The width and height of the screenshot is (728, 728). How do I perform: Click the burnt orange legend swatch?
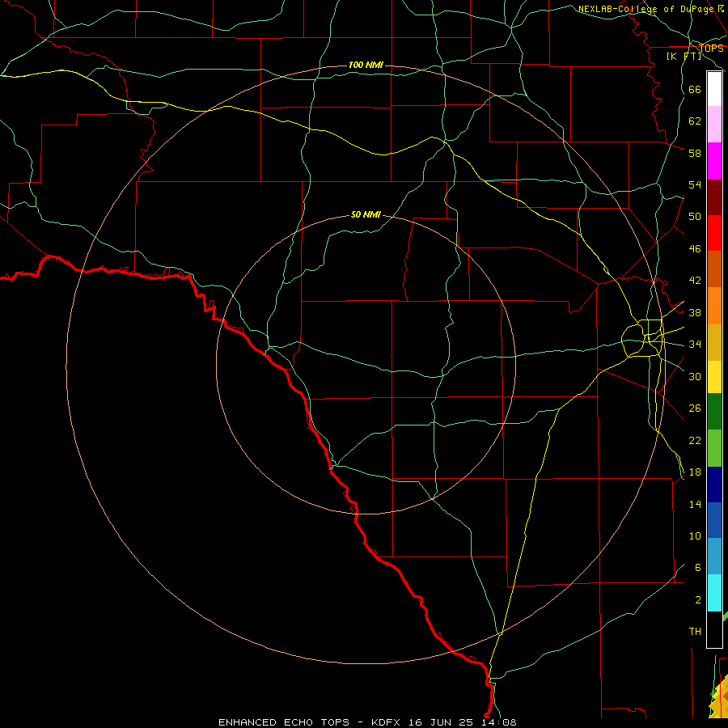714,269
